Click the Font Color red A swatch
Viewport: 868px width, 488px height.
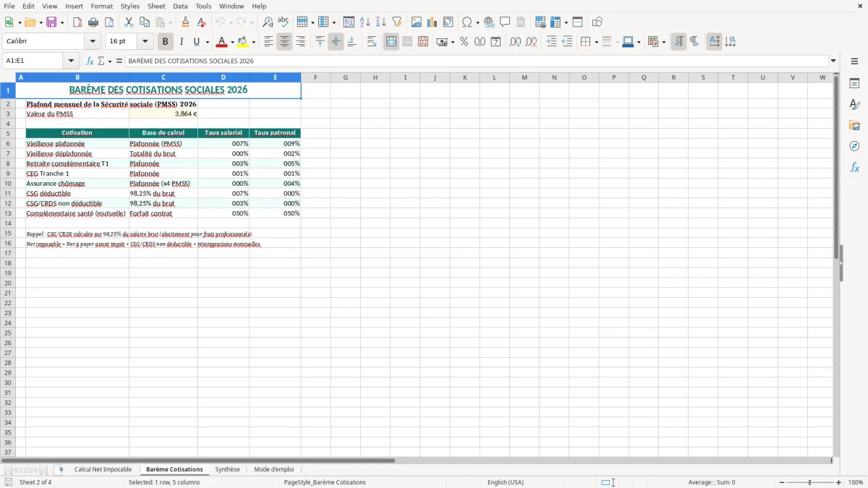tap(222, 42)
